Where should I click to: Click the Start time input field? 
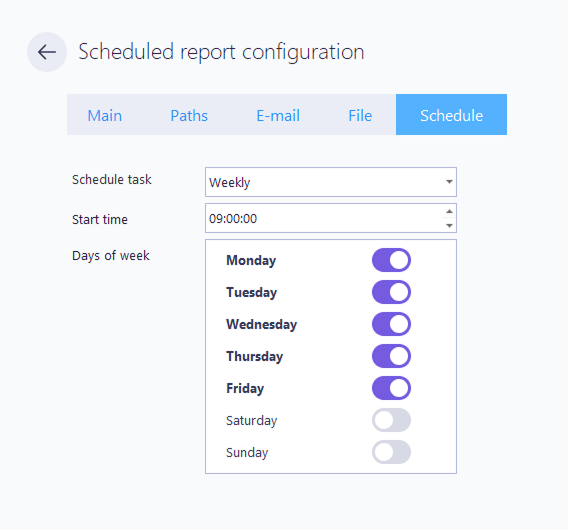[x=323, y=218]
